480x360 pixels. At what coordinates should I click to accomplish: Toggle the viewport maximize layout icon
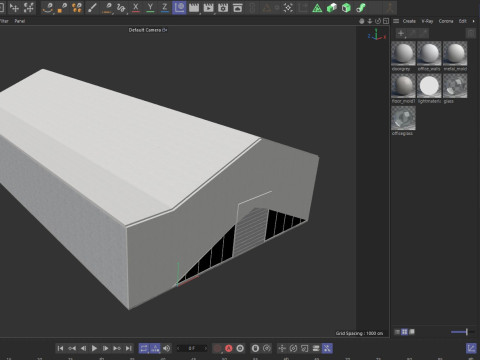(x=386, y=21)
